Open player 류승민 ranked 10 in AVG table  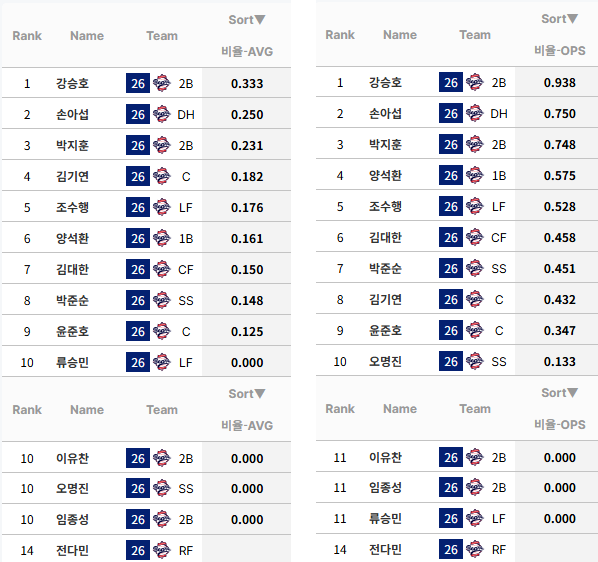pos(72,363)
